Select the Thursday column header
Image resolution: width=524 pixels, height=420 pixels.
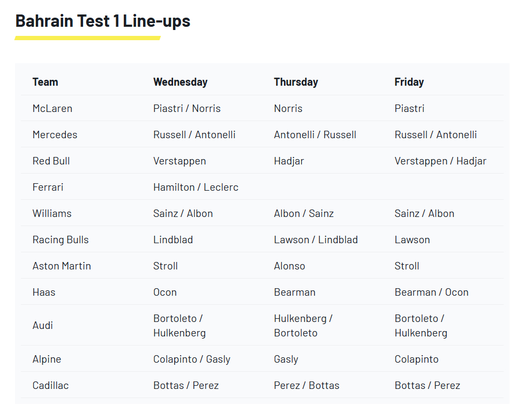point(296,82)
